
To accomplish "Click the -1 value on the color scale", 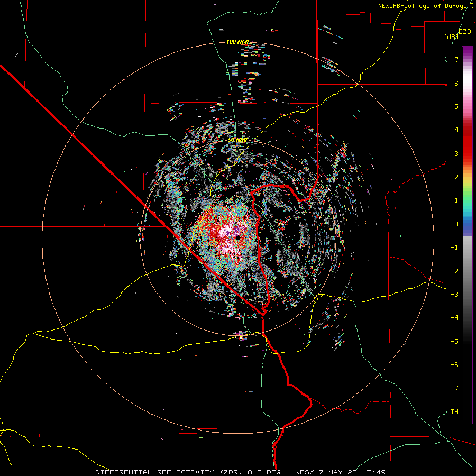I will tap(454, 248).
